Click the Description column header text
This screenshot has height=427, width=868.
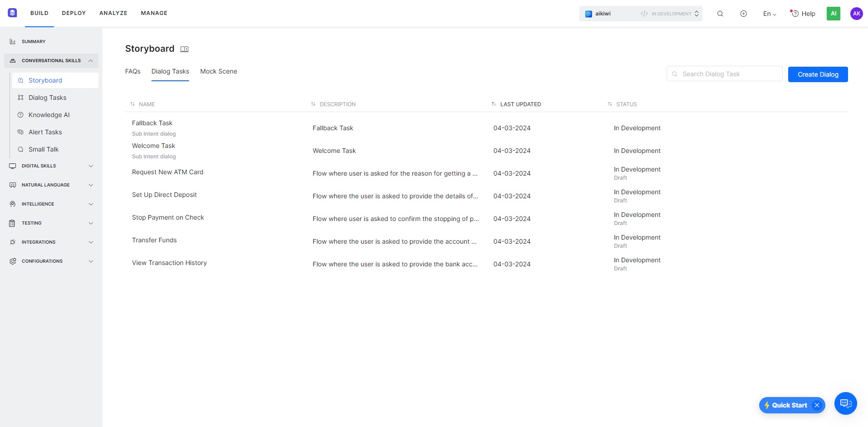click(x=337, y=104)
